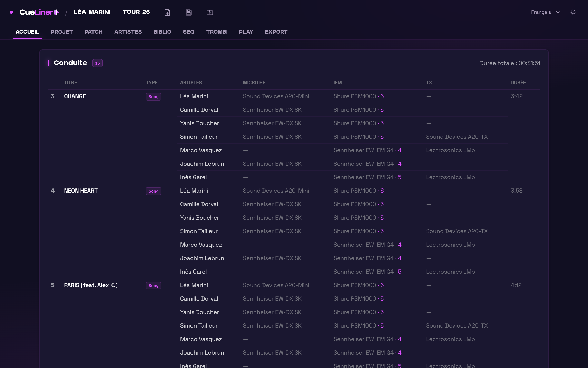Screen dimensions: 588x368
Task: Open the SEQ tab
Action: pyautogui.click(x=189, y=32)
